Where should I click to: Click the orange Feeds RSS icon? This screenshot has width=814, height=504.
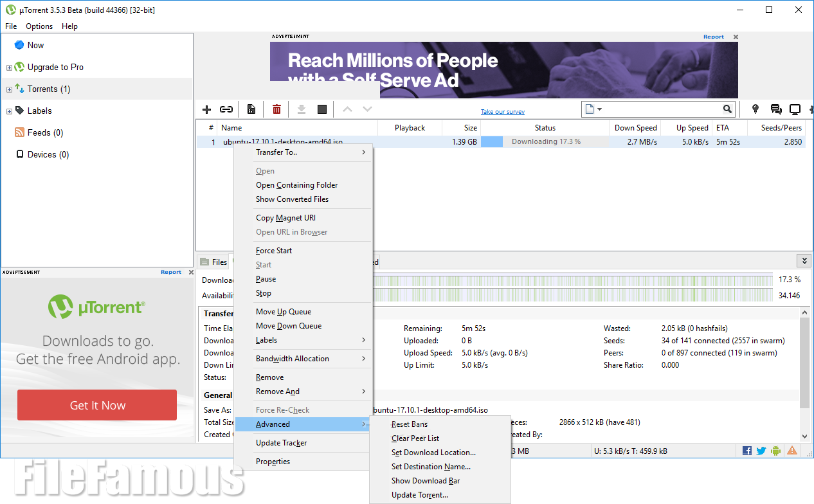[x=19, y=132]
